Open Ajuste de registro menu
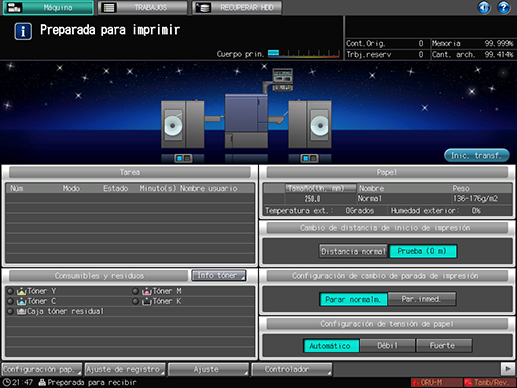517x388 pixels. 125,369
